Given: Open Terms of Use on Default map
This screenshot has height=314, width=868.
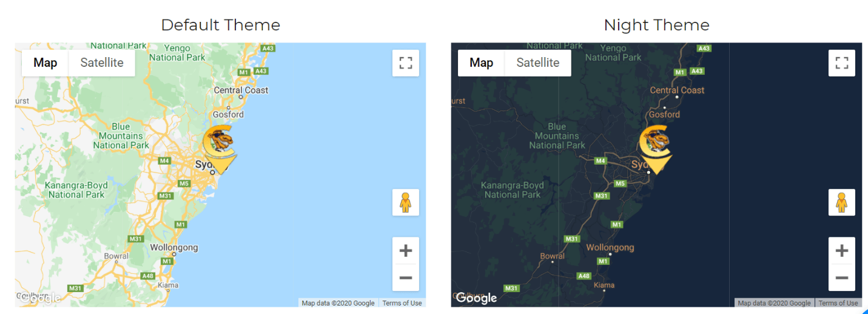Looking at the screenshot, I should click(402, 303).
